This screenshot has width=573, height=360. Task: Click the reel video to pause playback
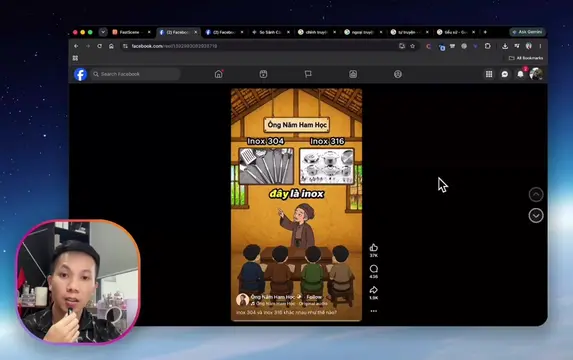pos(296,205)
